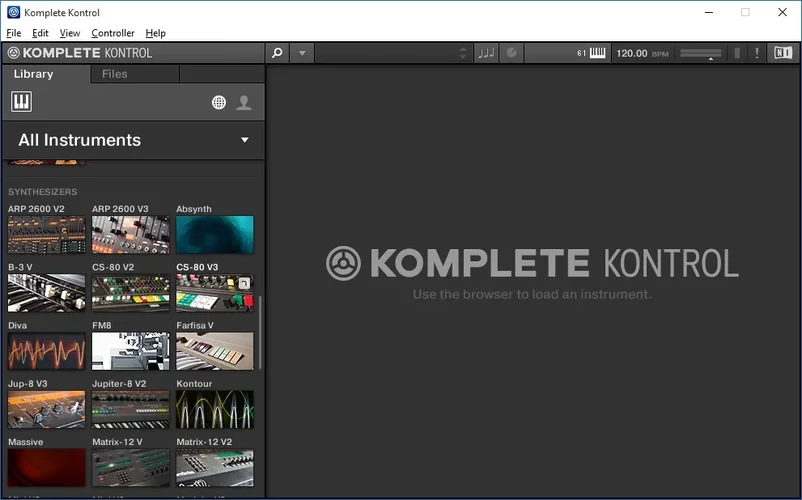This screenshot has height=500, width=802.
Task: Select the instruments keyboard icon
Action: point(21,102)
